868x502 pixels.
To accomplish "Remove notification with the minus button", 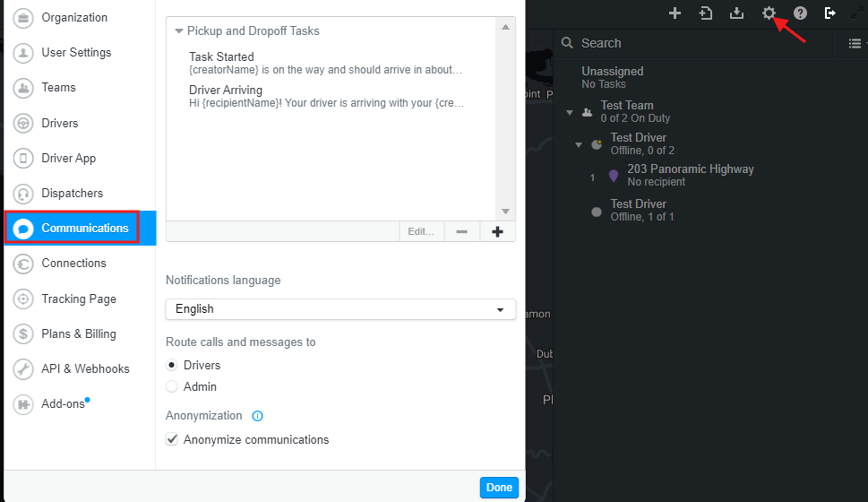I will point(461,231).
